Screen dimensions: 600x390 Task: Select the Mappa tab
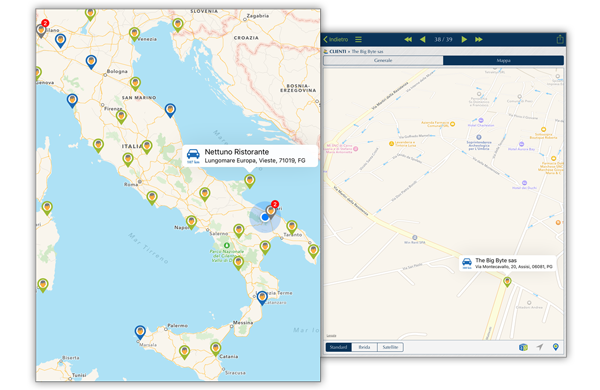pos(503,60)
